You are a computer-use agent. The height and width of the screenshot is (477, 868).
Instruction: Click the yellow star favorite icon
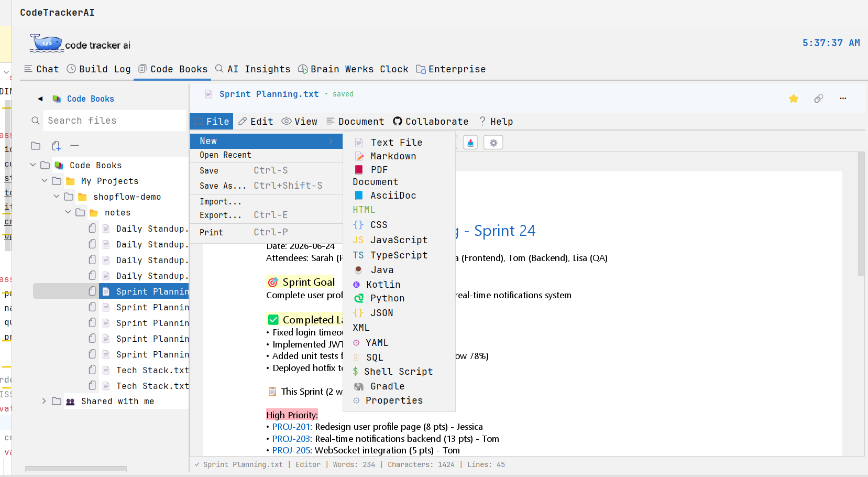click(x=794, y=99)
